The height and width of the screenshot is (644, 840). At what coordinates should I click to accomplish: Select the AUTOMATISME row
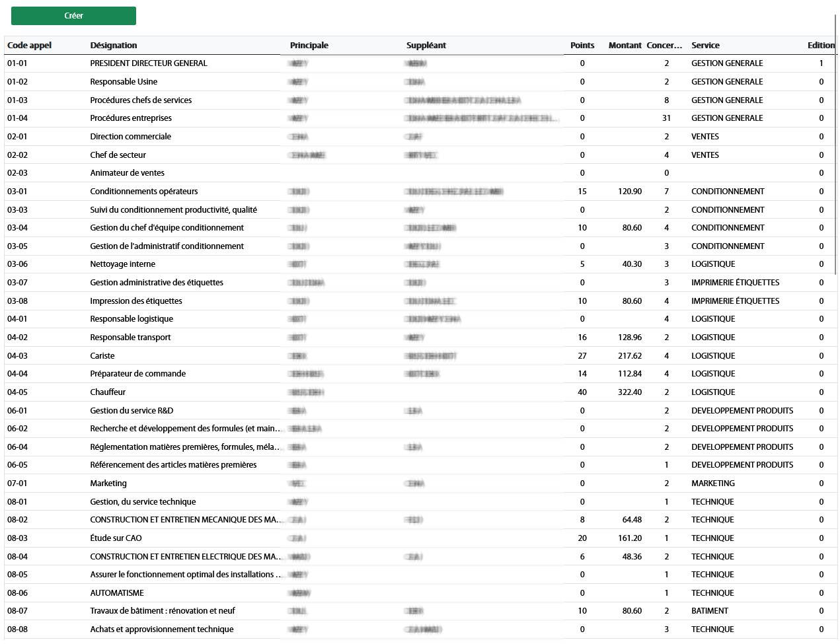click(x=420, y=593)
